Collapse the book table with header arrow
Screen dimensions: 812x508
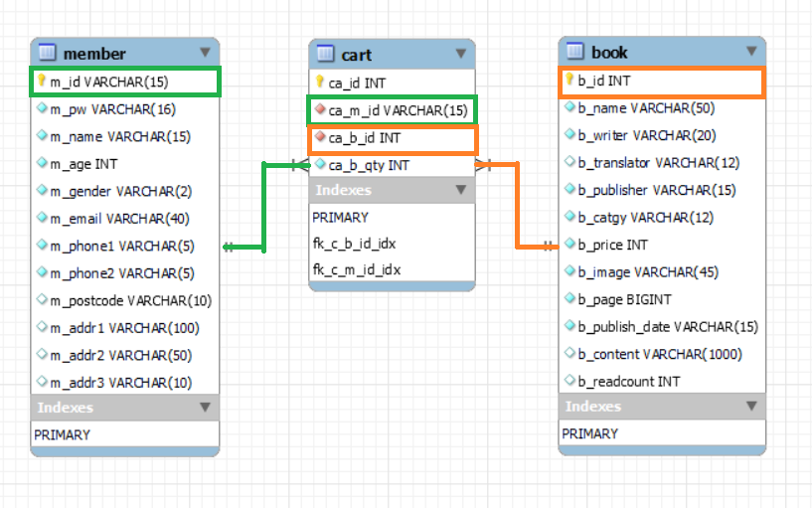[x=751, y=51]
